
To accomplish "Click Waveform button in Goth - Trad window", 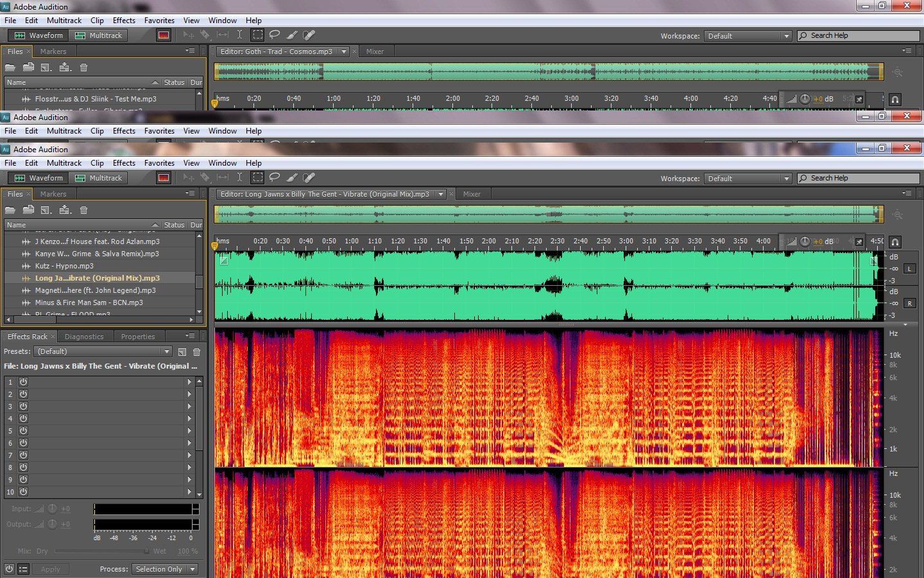I will pyautogui.click(x=39, y=35).
